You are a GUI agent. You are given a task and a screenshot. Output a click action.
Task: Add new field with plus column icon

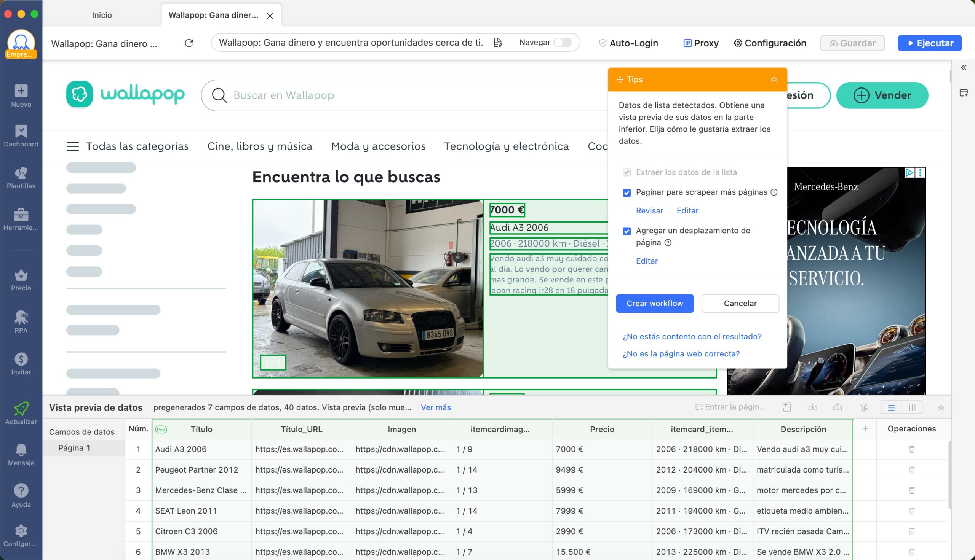pyautogui.click(x=865, y=429)
